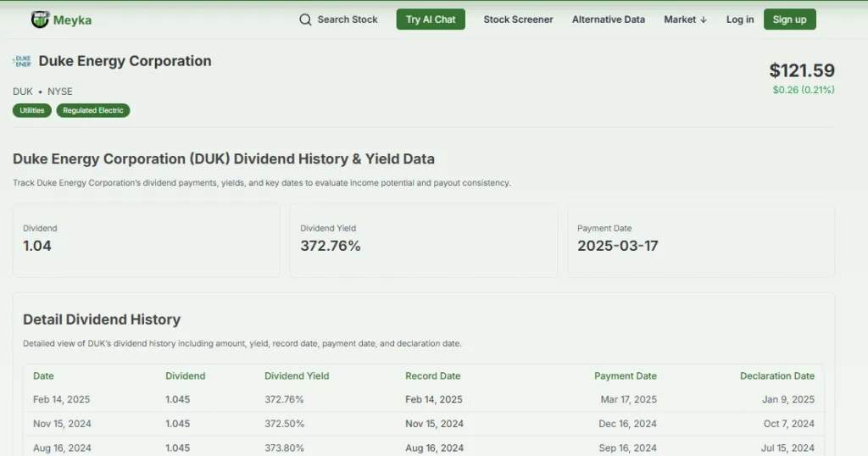Open the Stock Screener page

pos(518,19)
